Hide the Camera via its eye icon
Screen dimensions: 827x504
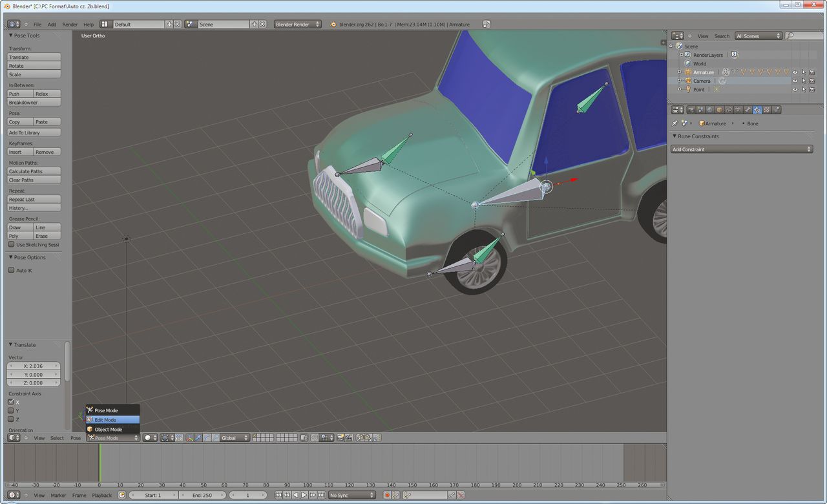795,81
